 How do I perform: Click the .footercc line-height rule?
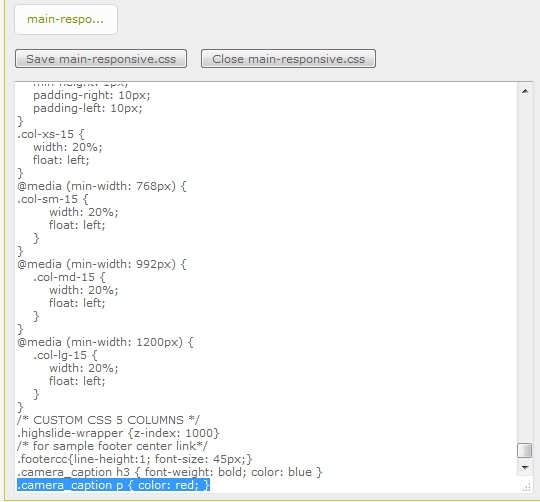pos(135,459)
